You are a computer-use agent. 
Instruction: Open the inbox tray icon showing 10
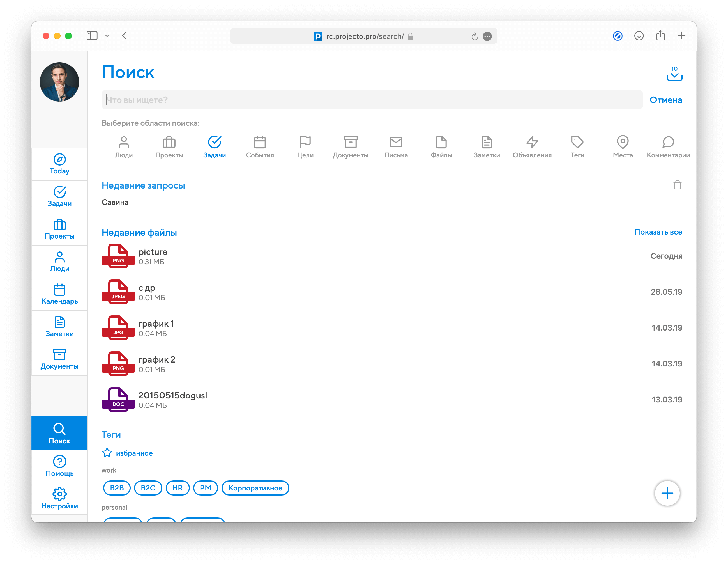674,74
